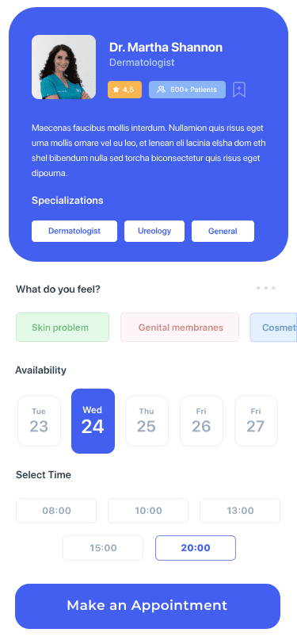View Dr. Martha Shannon's profile photo

[63, 67]
